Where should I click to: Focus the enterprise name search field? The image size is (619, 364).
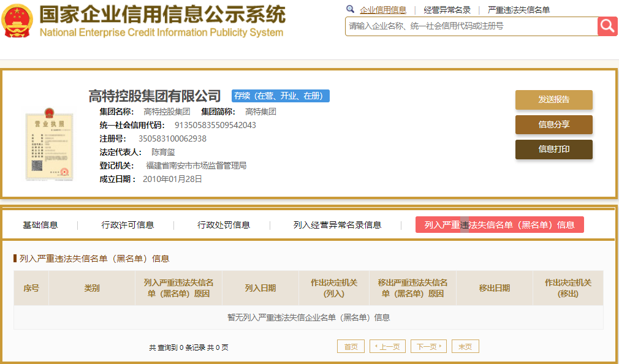click(x=471, y=26)
